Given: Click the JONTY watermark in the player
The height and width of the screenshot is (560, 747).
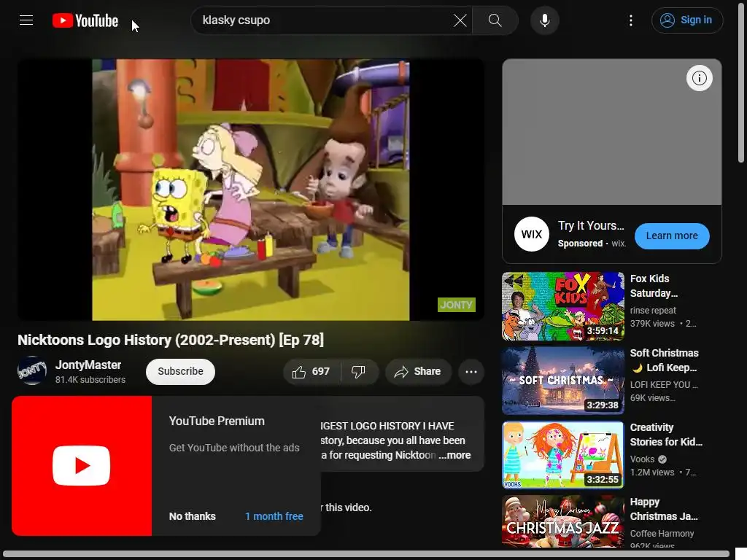Looking at the screenshot, I should (x=457, y=305).
